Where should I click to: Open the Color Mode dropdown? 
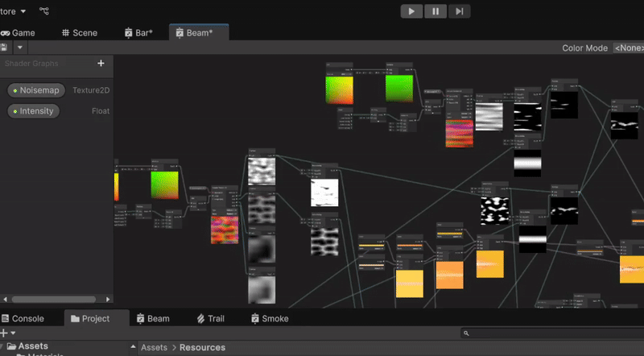pyautogui.click(x=629, y=48)
